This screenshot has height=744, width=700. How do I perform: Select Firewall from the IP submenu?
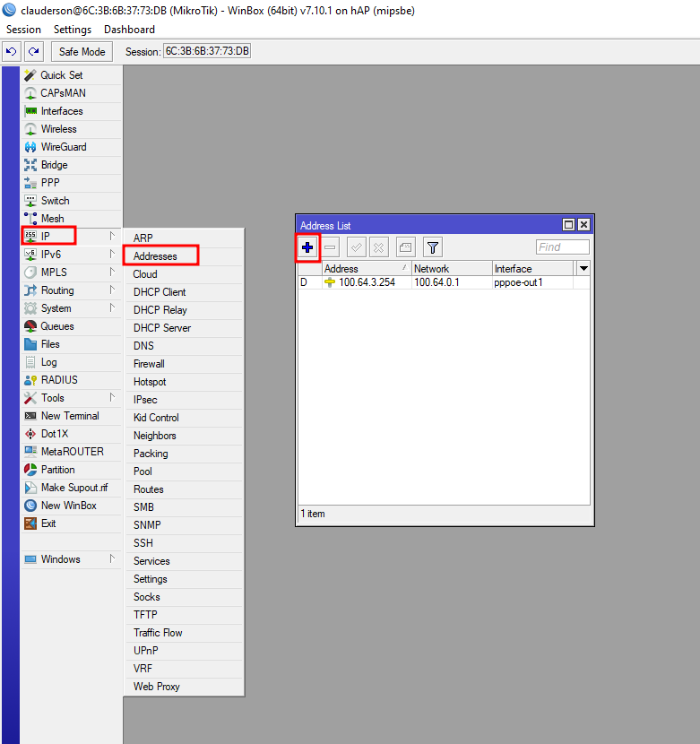point(149,364)
